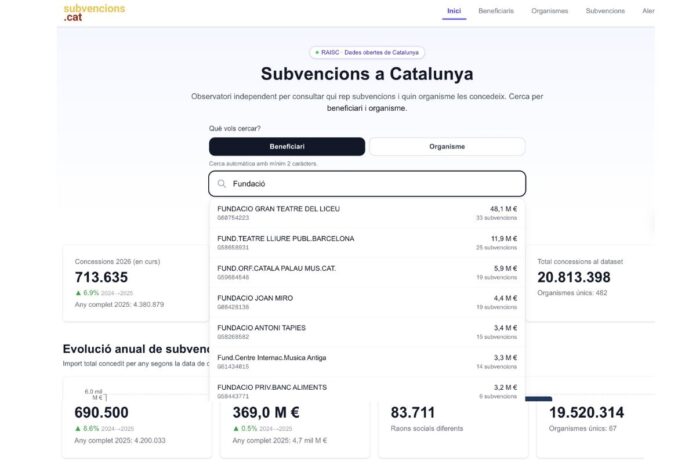
Task: Open the Inici tab
Action: pyautogui.click(x=454, y=11)
